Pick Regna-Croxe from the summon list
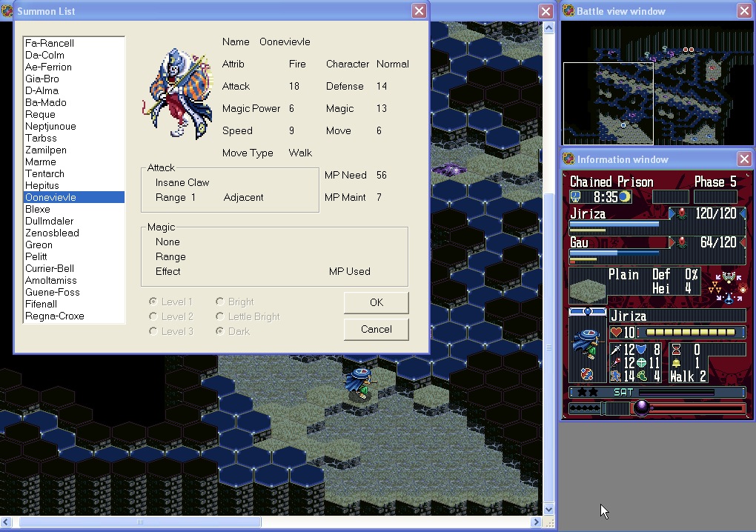Image resolution: width=756 pixels, height=532 pixels. coord(54,316)
